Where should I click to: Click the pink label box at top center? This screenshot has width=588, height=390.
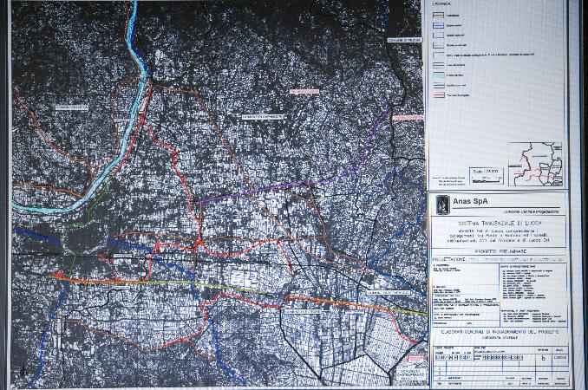[304, 90]
